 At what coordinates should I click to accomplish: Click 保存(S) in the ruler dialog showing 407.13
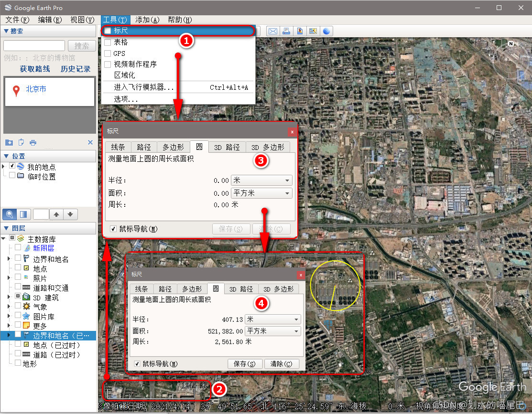pyautogui.click(x=245, y=364)
